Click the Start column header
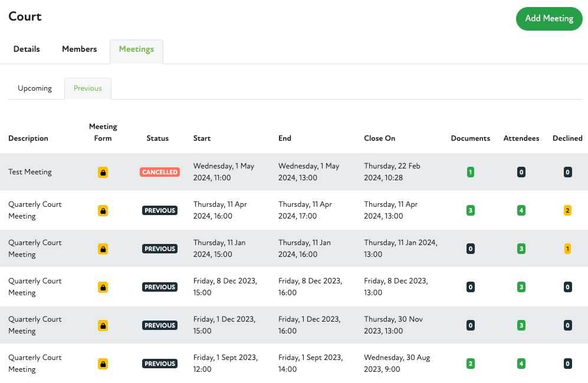This screenshot has height=383, width=588. (x=202, y=138)
